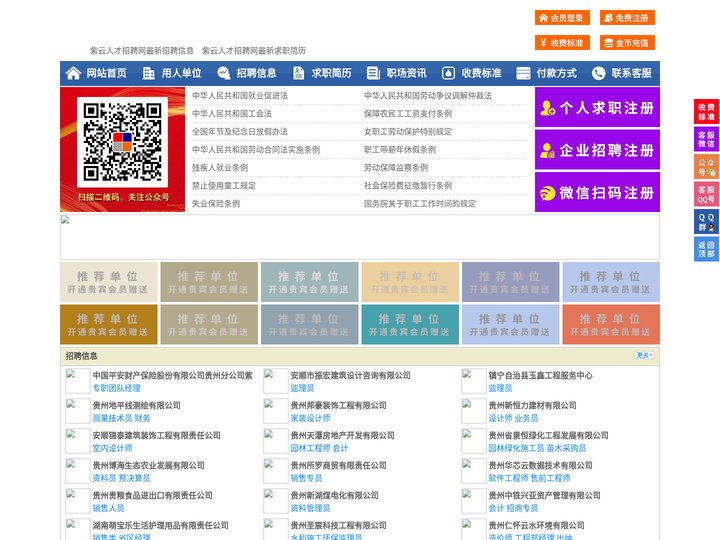Click the 微信扫码注册 purple banner
The image size is (720, 540).
(597, 192)
